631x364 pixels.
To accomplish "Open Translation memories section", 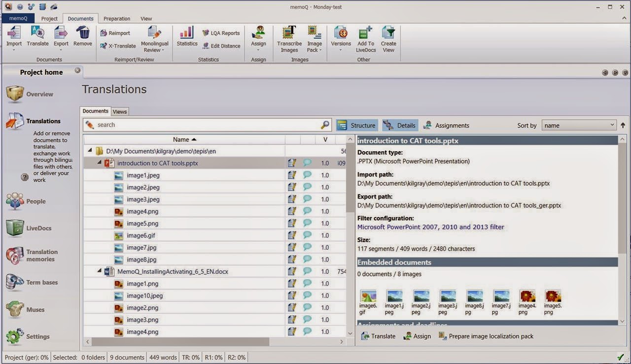I will (x=32, y=255).
